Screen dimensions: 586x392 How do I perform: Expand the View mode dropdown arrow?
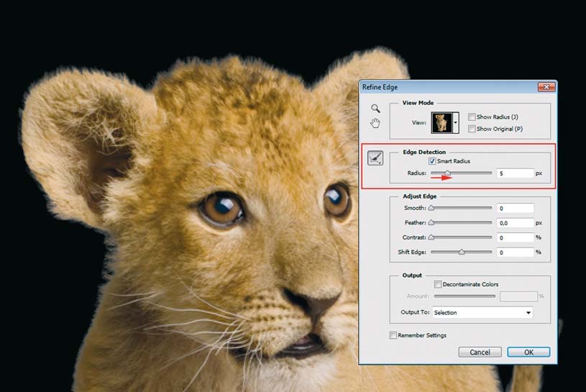(x=455, y=123)
